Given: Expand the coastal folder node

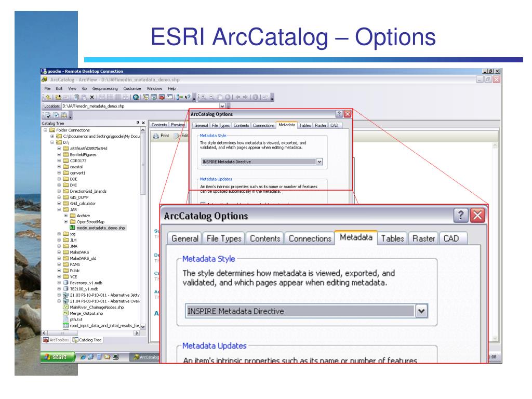Looking at the screenshot, I should (x=59, y=167).
